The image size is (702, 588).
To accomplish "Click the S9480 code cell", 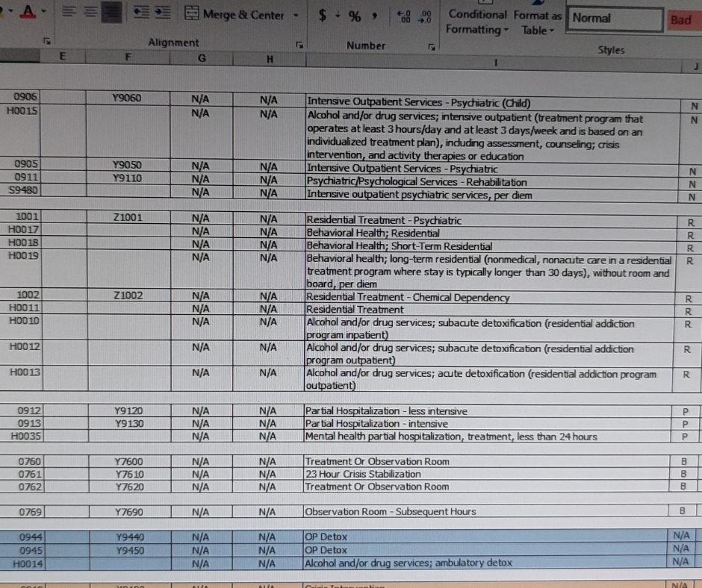I will coord(20,190).
